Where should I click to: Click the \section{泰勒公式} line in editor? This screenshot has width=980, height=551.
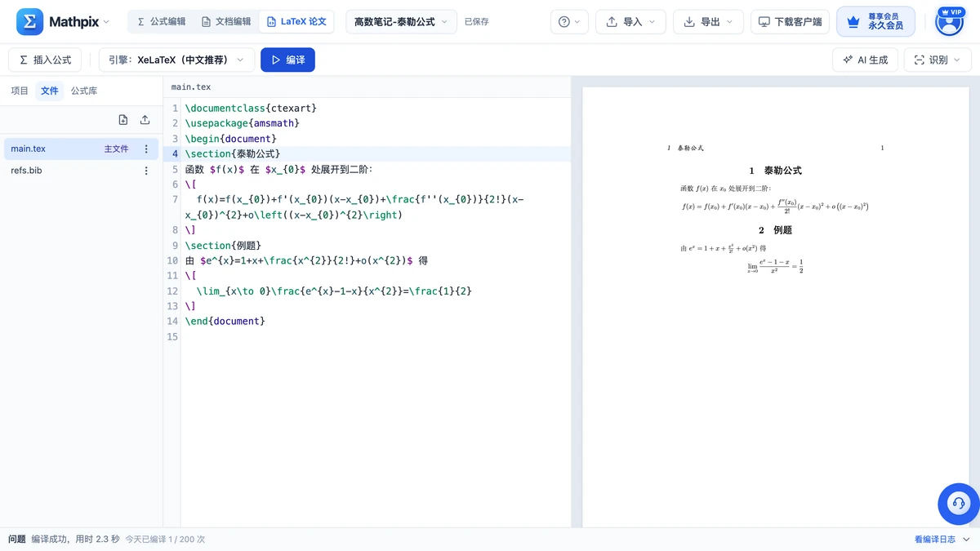pos(233,153)
